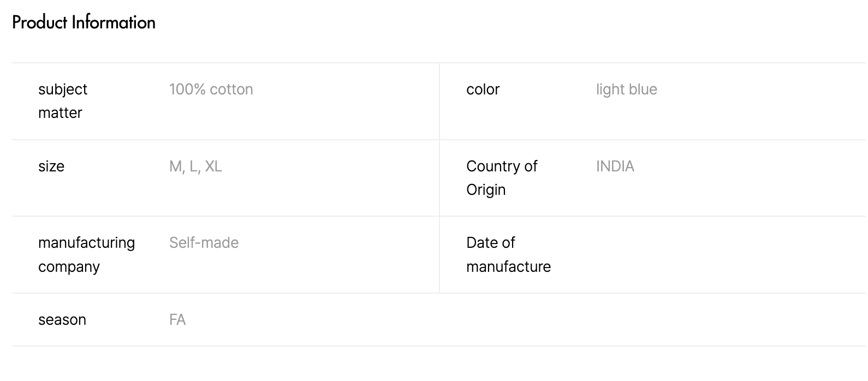Select the Date of manufacture label
The height and width of the screenshot is (381, 868).
point(508,255)
